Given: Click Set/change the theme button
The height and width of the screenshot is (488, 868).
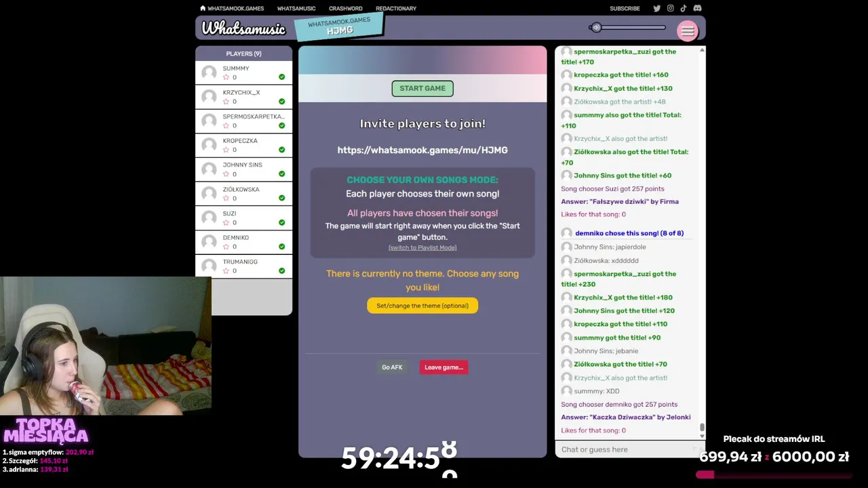Looking at the screenshot, I should (422, 306).
